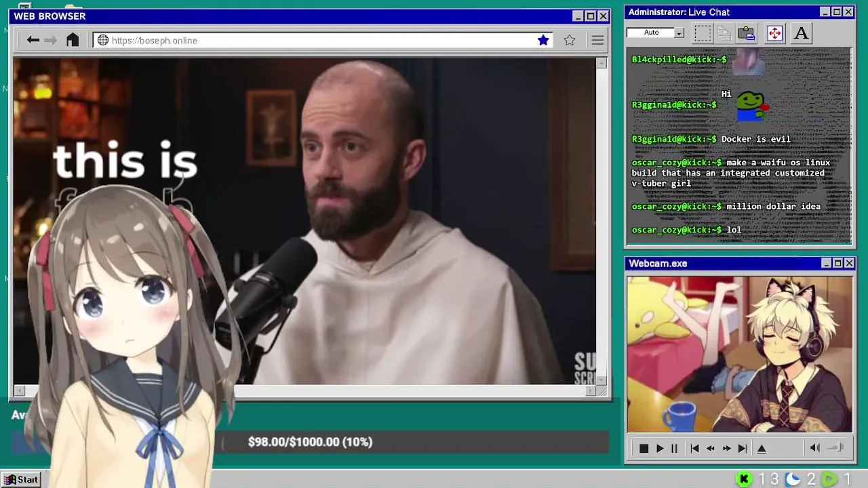Click the blue crescent icon in tray
This screenshot has width=868, height=488.
[x=793, y=479]
